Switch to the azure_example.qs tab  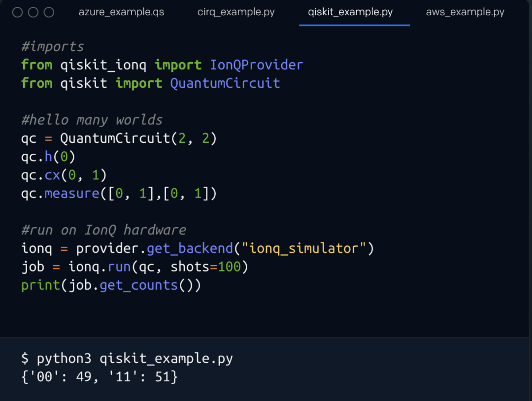point(121,12)
